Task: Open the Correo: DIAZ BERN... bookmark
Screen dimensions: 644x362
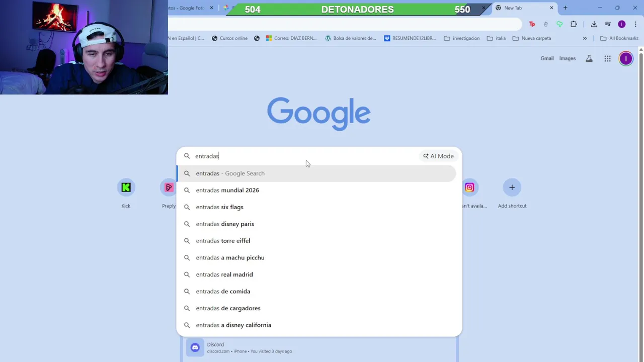Action: [x=291, y=38]
